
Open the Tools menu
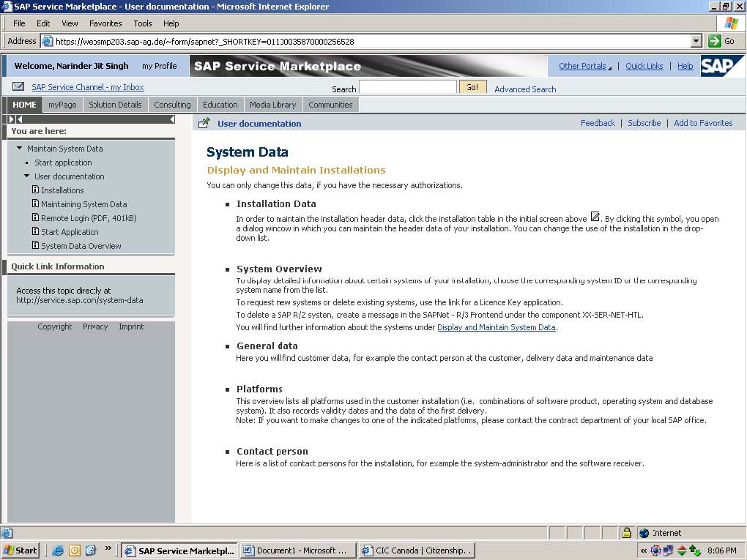point(143,23)
